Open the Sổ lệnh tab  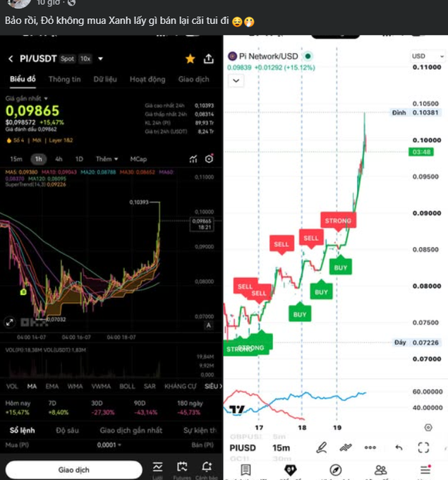pyautogui.click(x=23, y=431)
